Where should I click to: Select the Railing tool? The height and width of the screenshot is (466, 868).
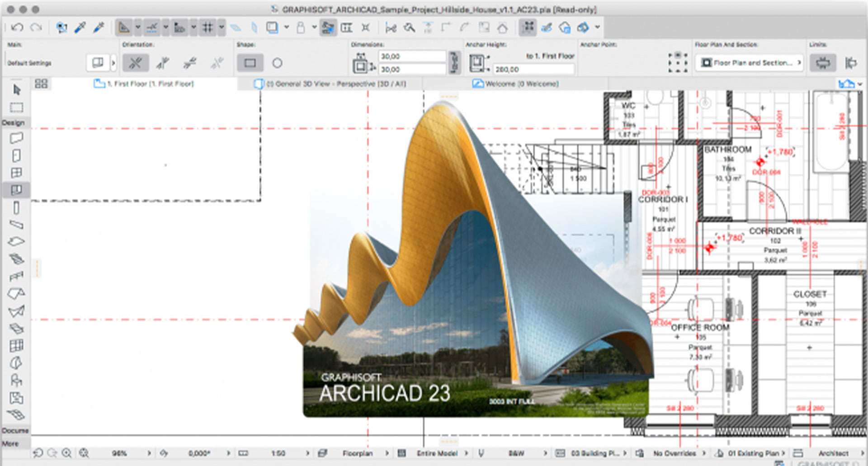(x=17, y=276)
